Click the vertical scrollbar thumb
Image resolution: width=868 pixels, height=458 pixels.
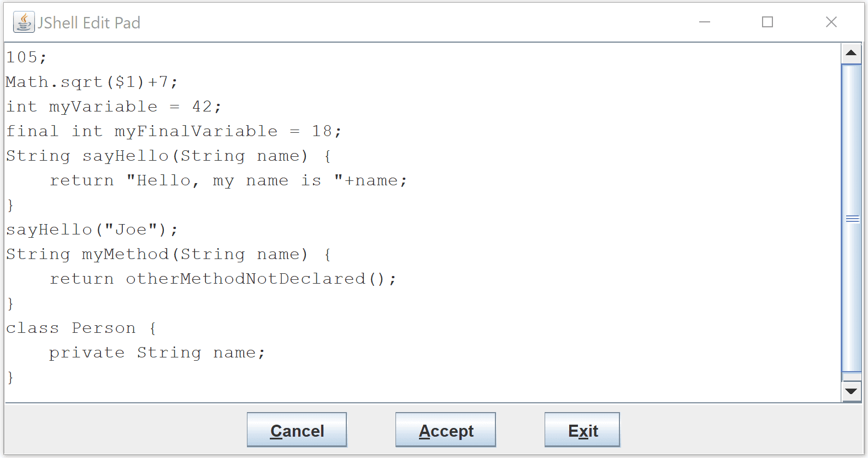(852, 219)
